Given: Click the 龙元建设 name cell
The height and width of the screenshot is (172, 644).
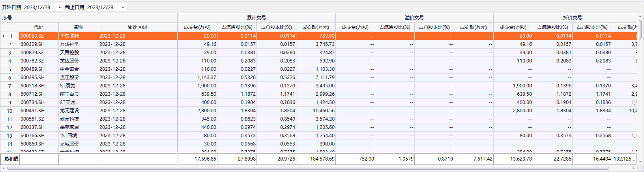Looking at the screenshot, I should pos(78,111).
